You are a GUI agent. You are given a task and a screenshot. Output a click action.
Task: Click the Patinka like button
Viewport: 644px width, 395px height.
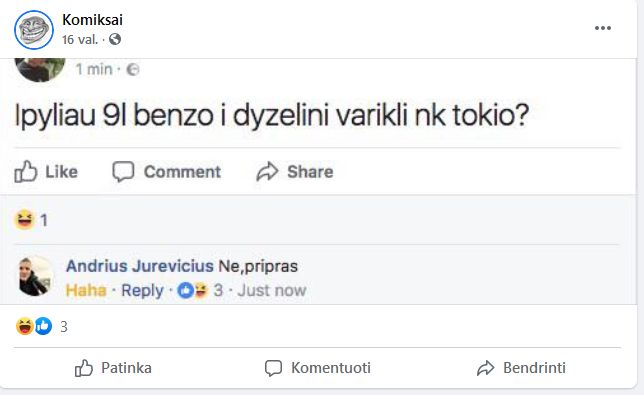coord(113,368)
